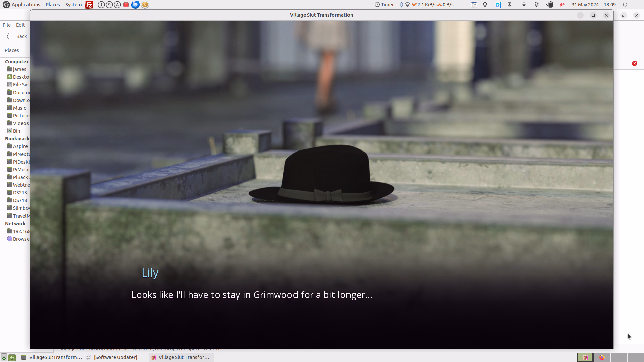Switch to second workspace with Firefox
Viewport: 644px width, 362px height.
click(x=602, y=357)
